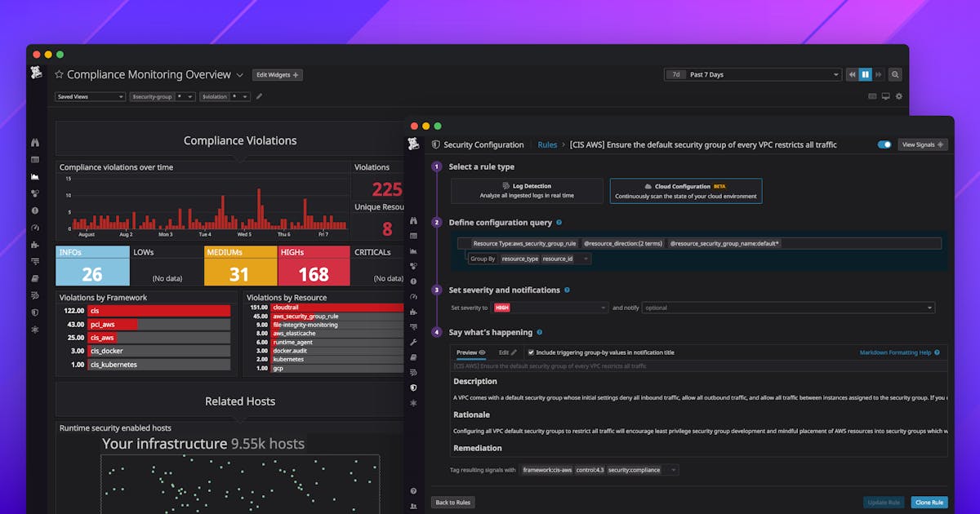
Task: Select the Preview tab
Action: pyautogui.click(x=470, y=352)
